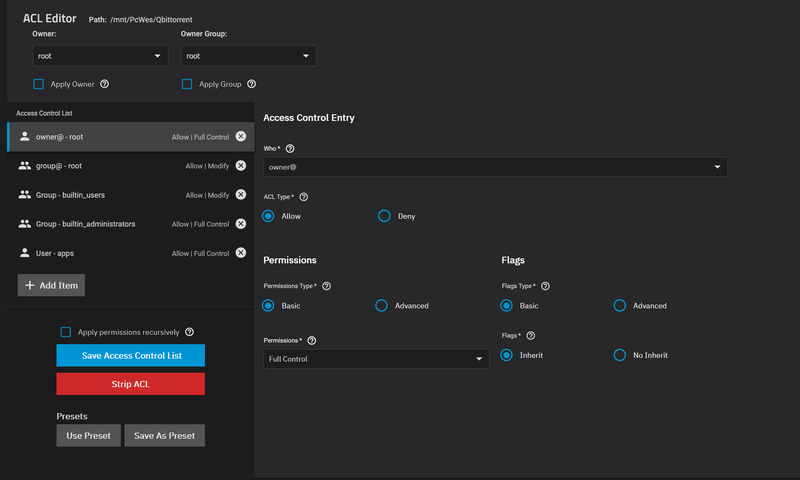Select No Inherit flag option

tap(619, 355)
